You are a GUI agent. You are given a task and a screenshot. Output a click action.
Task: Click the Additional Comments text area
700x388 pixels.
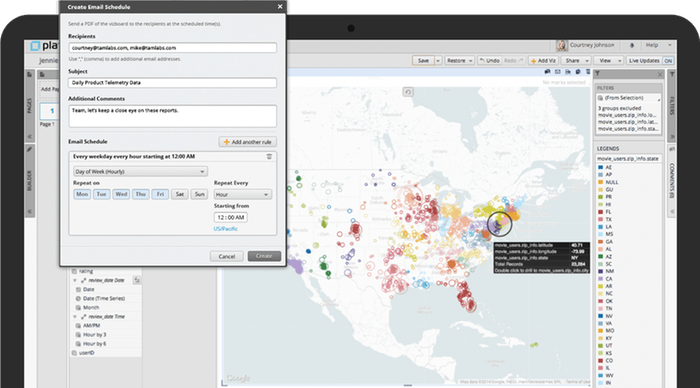coord(172,116)
